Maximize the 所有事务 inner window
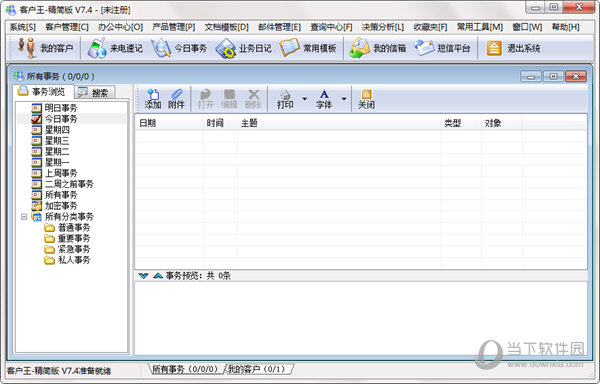600x384 pixels. [x=553, y=76]
